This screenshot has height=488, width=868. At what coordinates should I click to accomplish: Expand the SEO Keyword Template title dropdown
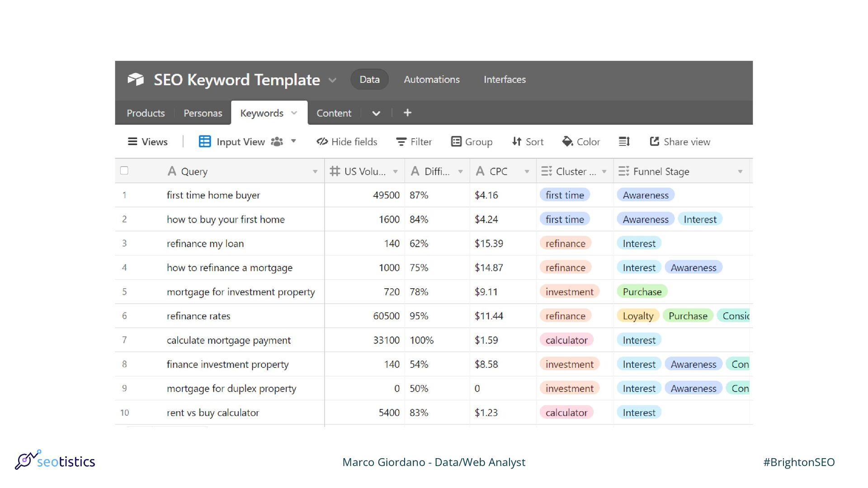(x=332, y=80)
